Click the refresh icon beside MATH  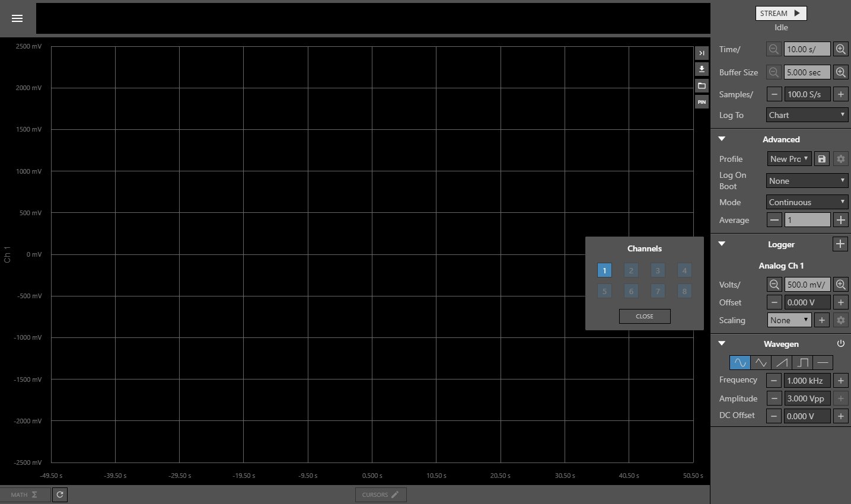pyautogui.click(x=60, y=495)
